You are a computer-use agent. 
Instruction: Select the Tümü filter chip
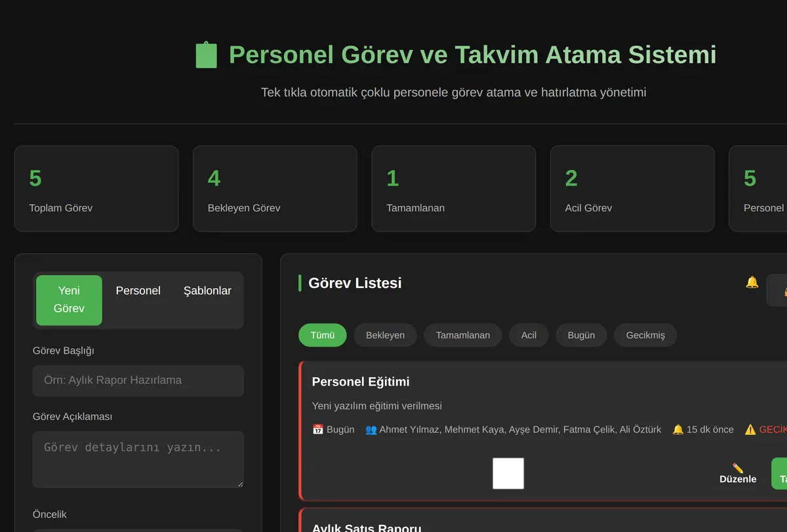(x=323, y=335)
